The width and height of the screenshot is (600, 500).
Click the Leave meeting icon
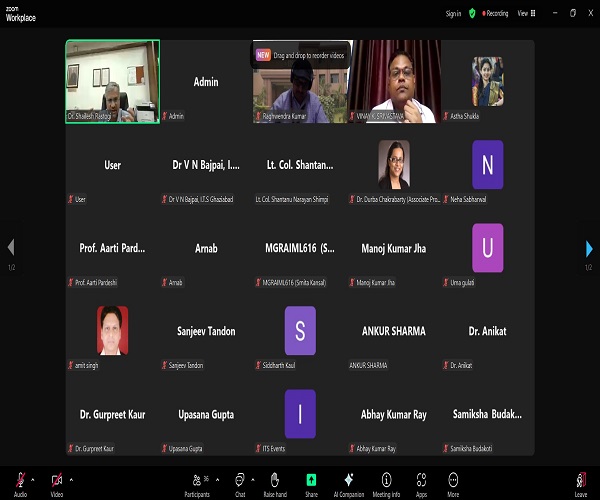(x=581, y=480)
